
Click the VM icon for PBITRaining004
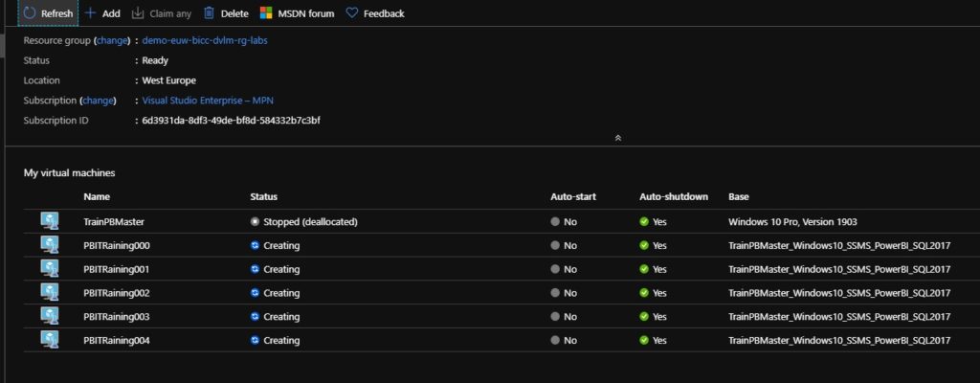pos(50,341)
